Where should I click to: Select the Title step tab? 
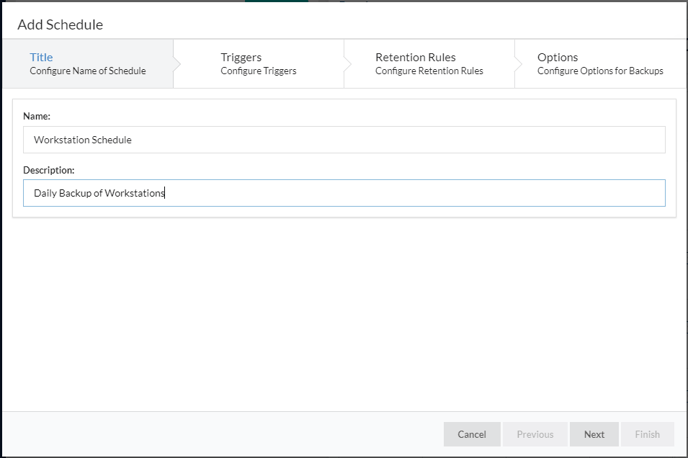click(x=88, y=64)
